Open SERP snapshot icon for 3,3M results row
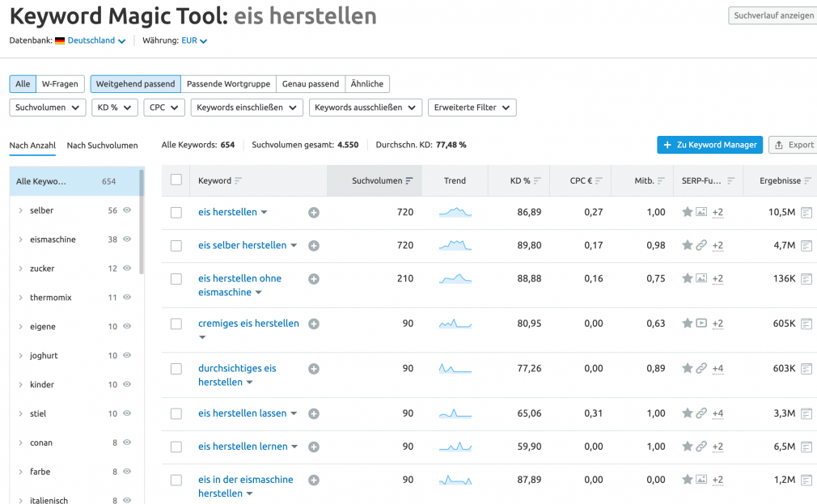This screenshot has height=504, width=817. (x=806, y=414)
